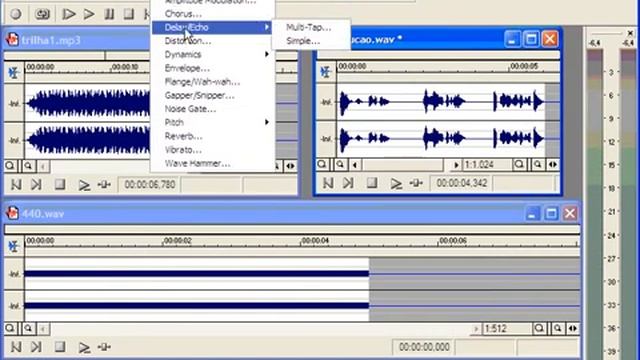Click maximize-width icon in 440.wav window
The height and width of the screenshot is (360, 640).
coord(573,329)
